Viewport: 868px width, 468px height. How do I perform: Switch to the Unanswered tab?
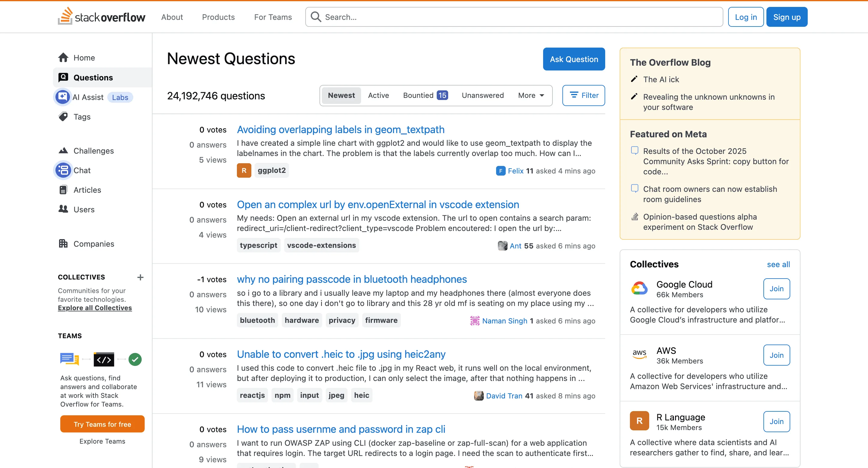pyautogui.click(x=483, y=95)
